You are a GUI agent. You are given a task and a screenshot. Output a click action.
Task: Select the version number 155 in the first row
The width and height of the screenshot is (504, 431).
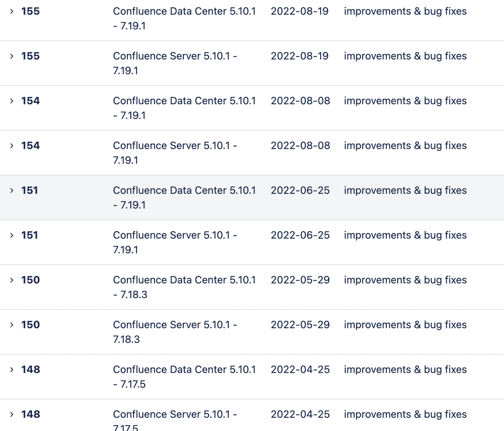(30, 11)
